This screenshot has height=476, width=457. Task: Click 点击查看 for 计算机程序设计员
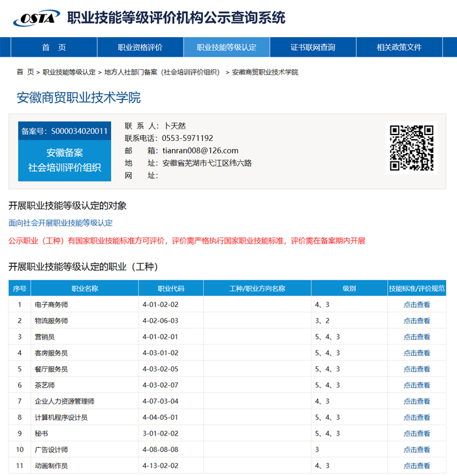click(x=417, y=417)
